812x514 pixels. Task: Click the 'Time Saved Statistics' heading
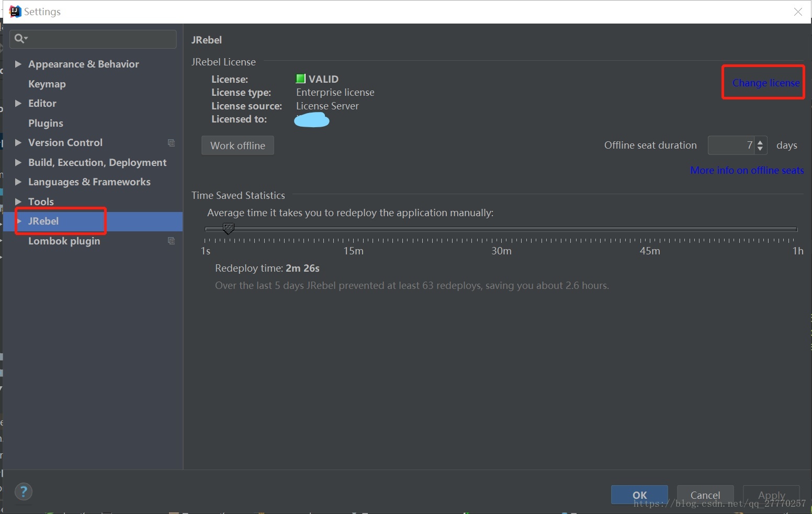point(238,195)
